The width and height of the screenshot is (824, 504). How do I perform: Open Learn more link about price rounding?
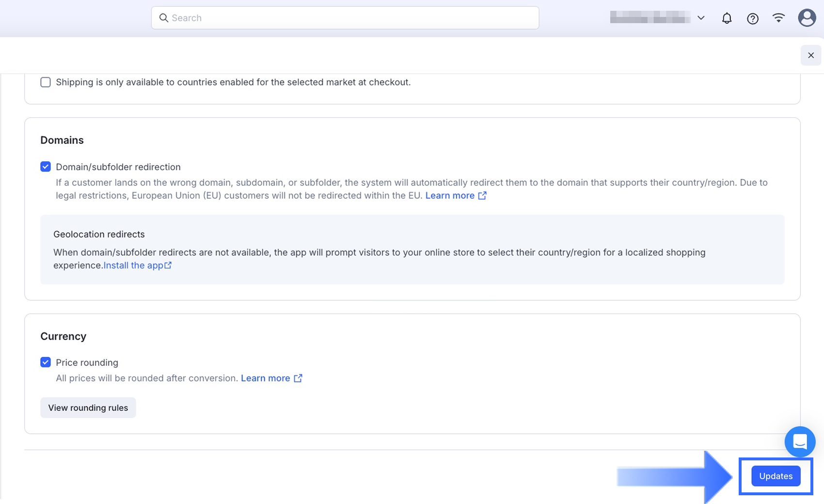(x=266, y=378)
